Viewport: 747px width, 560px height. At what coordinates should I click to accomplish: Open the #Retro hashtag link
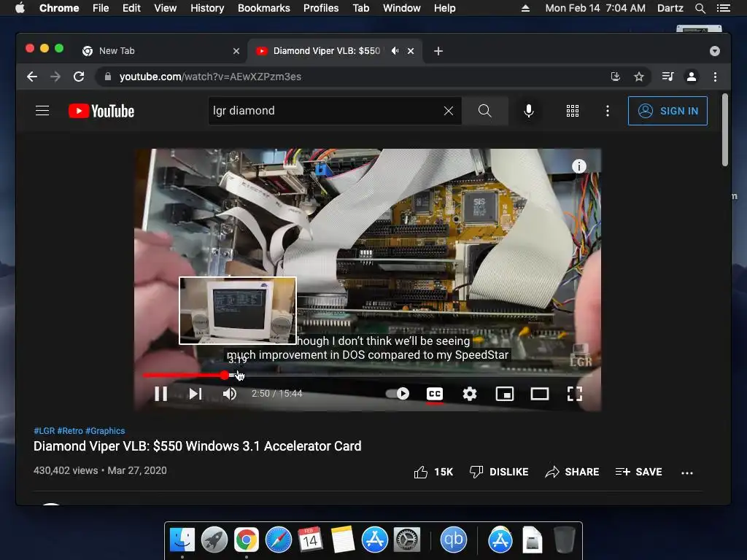[x=70, y=431]
